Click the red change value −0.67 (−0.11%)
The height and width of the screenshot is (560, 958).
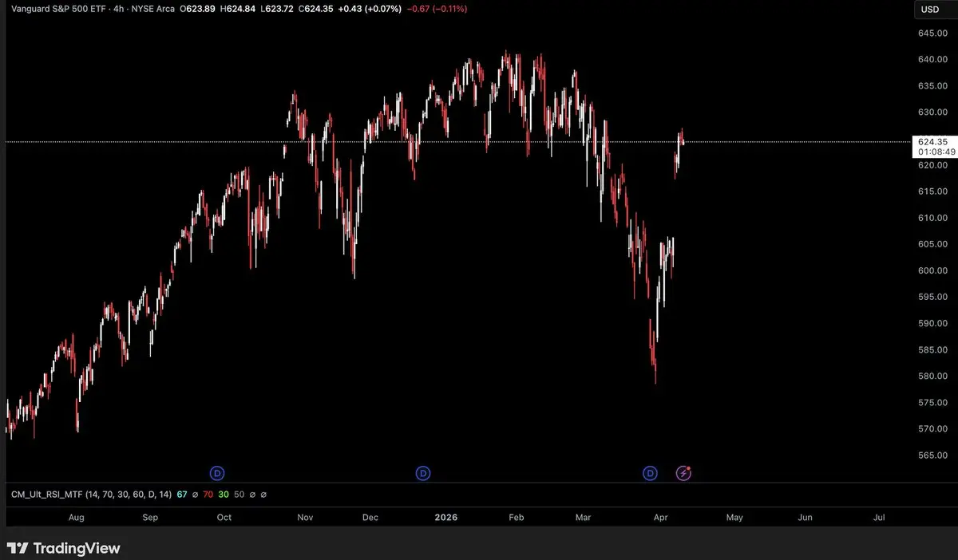point(437,9)
